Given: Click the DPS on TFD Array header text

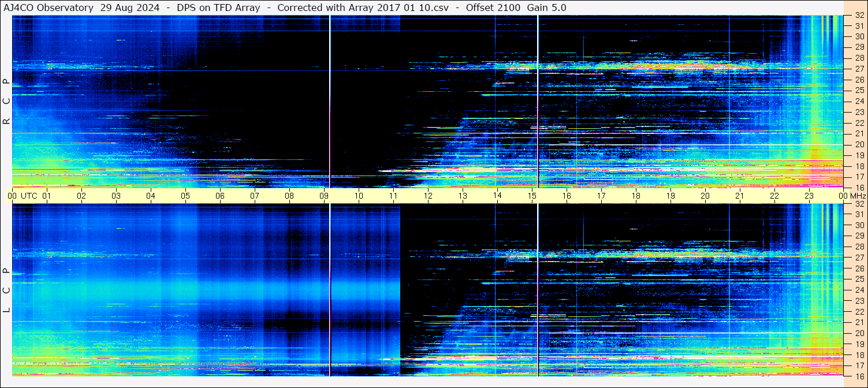Looking at the screenshot, I should (x=218, y=8).
